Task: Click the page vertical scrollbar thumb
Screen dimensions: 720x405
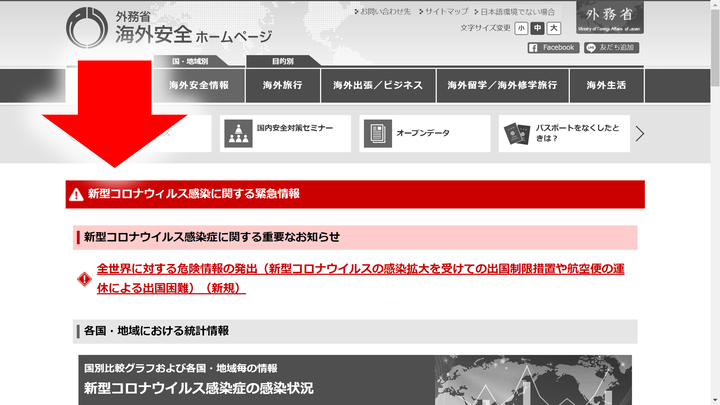Action: (715, 46)
